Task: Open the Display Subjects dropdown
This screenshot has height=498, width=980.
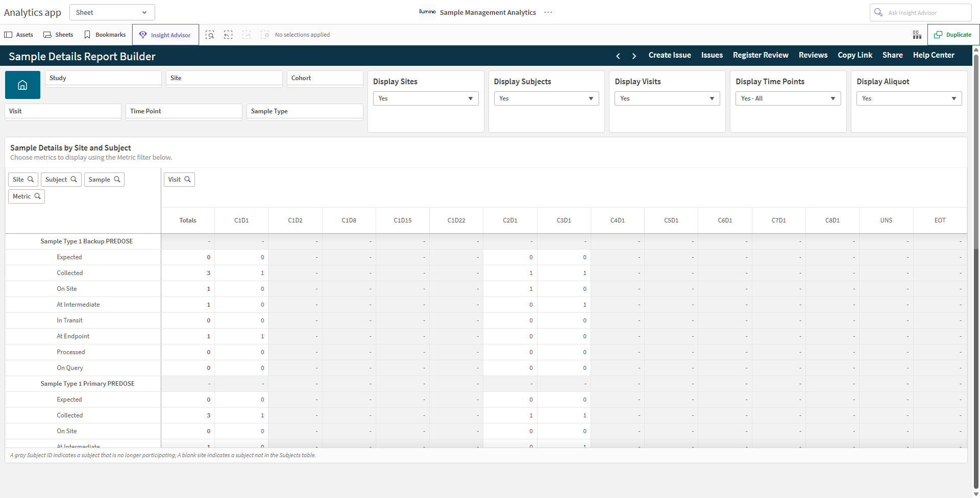Action: click(547, 98)
